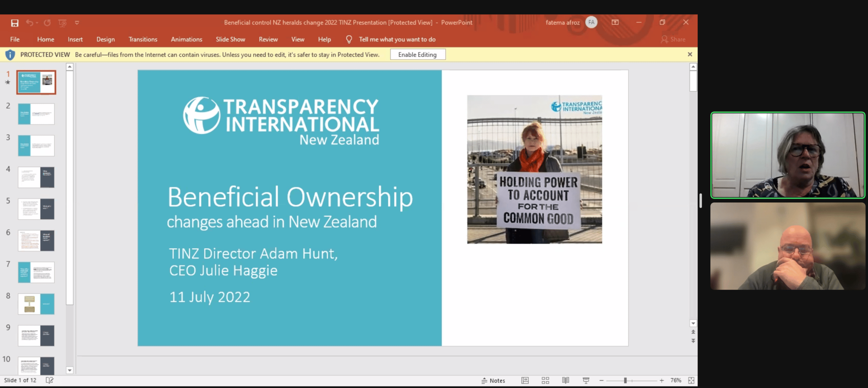Open Ribbon Display Options icon
Image resolution: width=868 pixels, height=388 pixels.
tap(615, 22)
